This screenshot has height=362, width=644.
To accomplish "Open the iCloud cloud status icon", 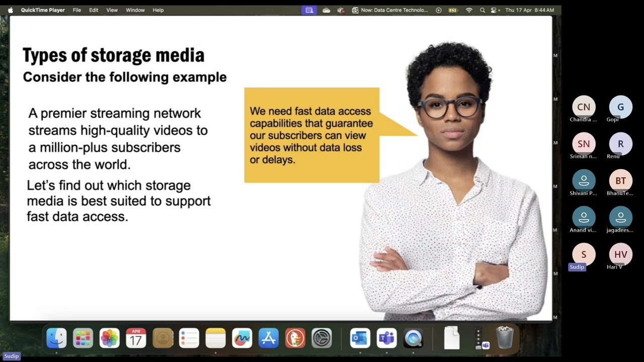I will pos(327,10).
